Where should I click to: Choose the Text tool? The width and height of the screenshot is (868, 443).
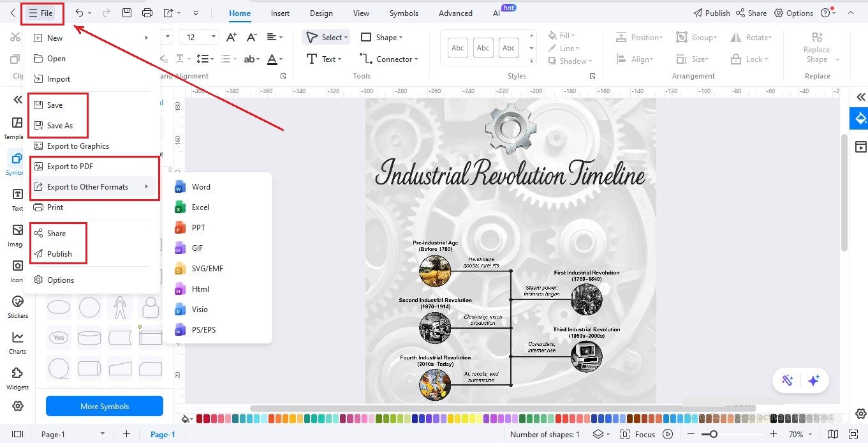click(324, 59)
